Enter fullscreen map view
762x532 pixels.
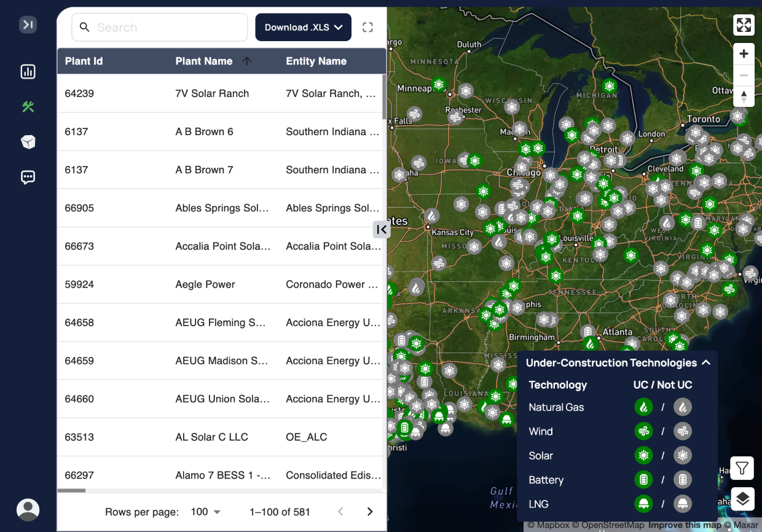pos(744,25)
